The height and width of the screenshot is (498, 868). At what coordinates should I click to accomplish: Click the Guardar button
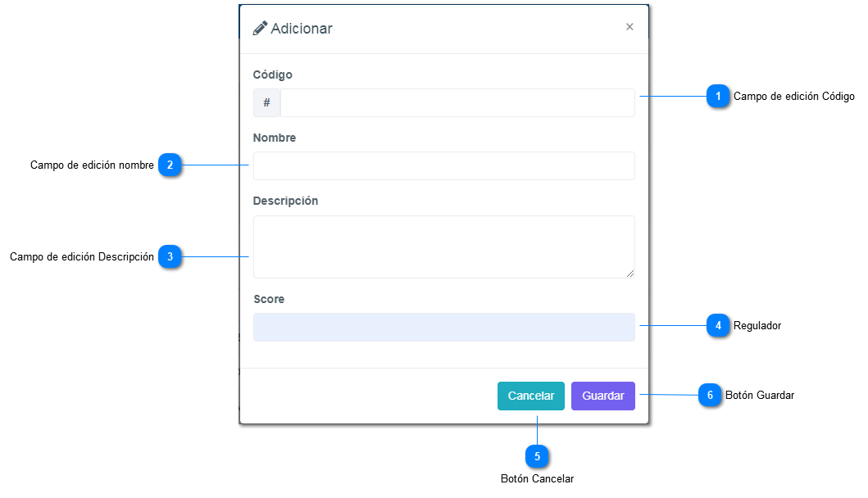602,396
